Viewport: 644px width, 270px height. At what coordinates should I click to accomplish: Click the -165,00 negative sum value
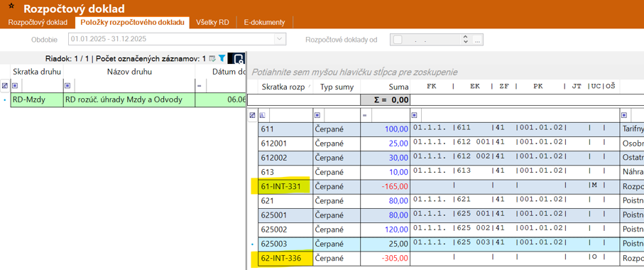[x=395, y=187]
